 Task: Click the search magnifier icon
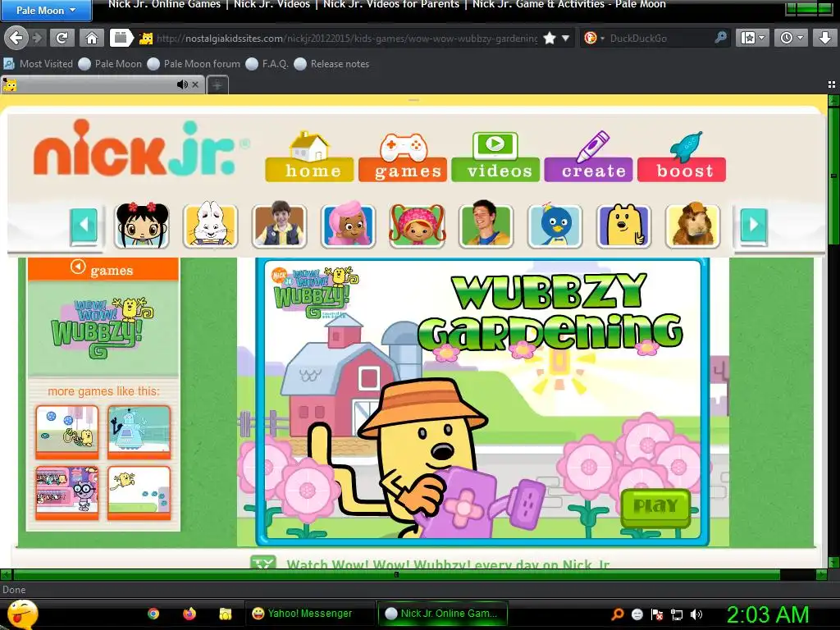[x=721, y=38]
